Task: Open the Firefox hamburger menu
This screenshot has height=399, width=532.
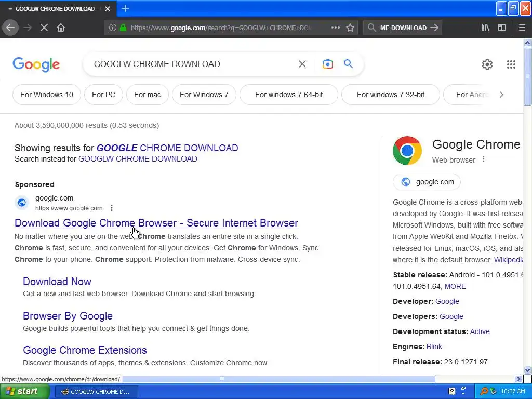Action: [x=522, y=28]
